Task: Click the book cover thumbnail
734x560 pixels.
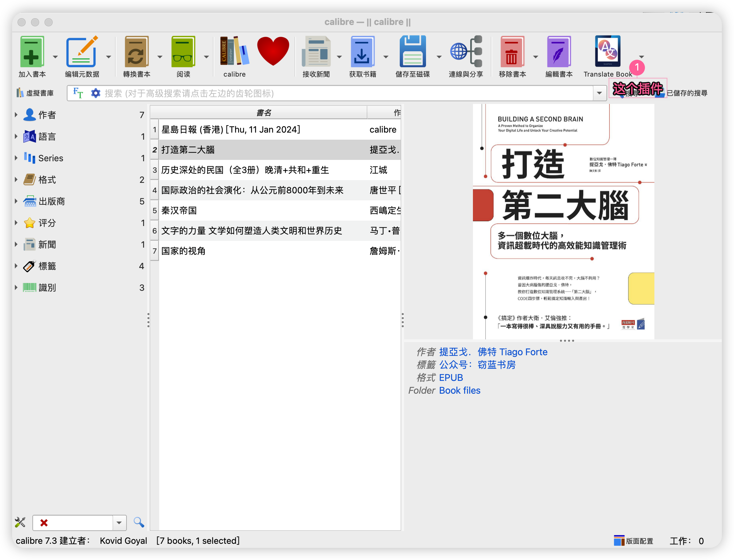Action: (563, 221)
